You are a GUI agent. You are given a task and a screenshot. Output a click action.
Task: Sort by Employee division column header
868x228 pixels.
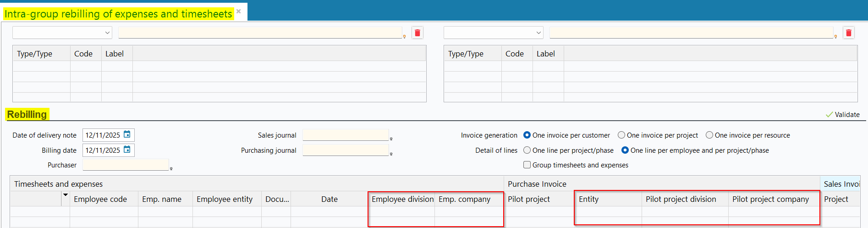[x=402, y=199]
